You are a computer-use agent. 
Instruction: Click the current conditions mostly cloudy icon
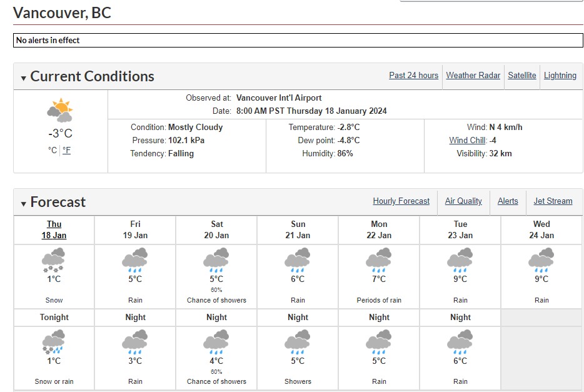[x=60, y=110]
